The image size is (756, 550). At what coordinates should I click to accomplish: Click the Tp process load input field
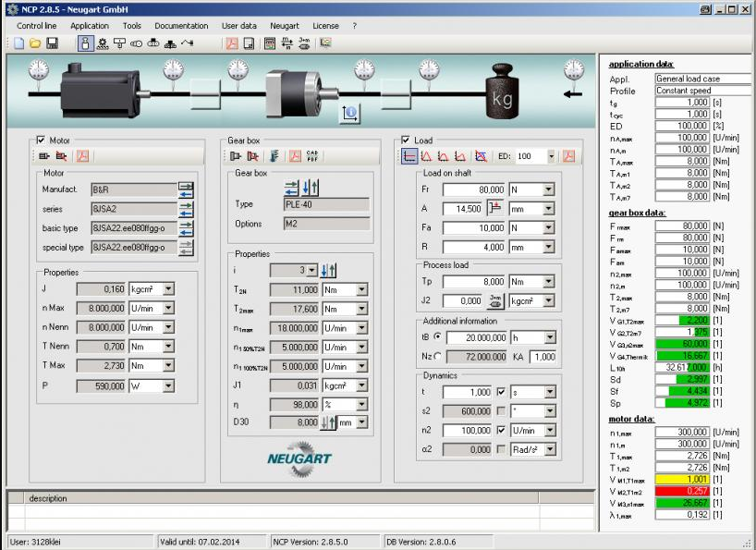point(474,282)
